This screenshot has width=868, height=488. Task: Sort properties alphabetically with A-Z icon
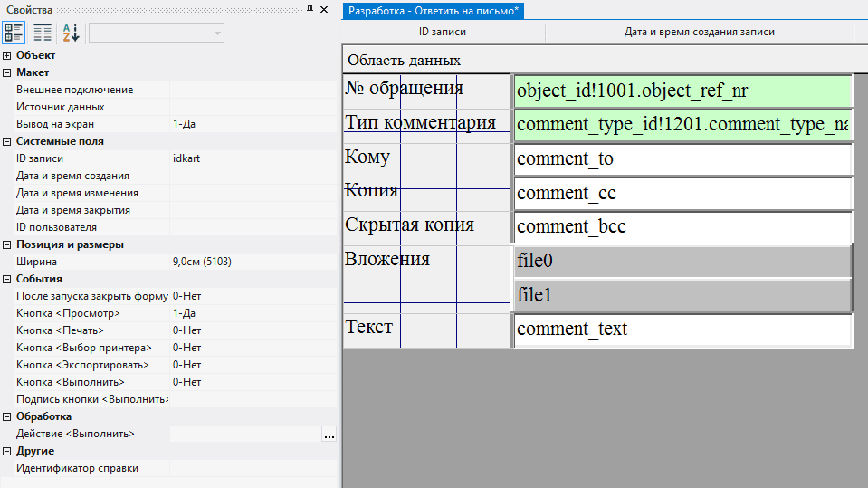click(71, 33)
